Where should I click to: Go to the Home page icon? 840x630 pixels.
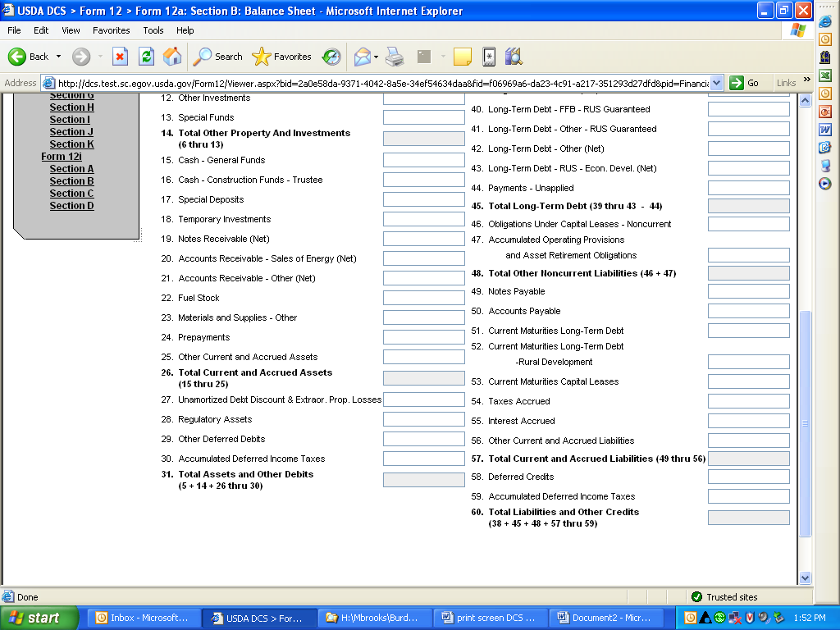[172, 57]
